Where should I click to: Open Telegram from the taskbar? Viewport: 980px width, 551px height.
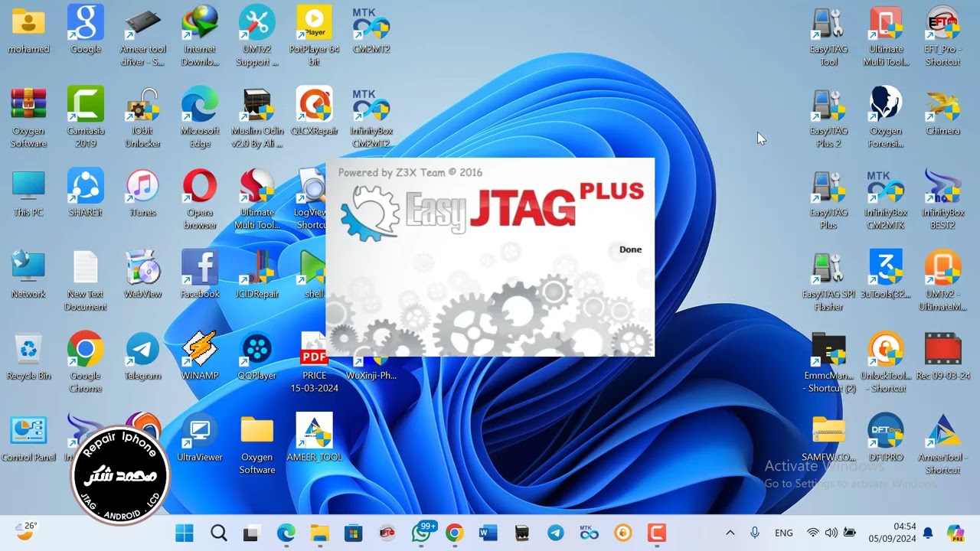click(556, 533)
